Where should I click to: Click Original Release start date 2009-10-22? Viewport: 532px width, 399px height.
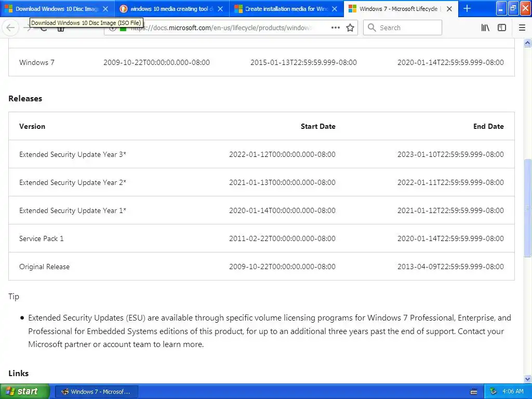[282, 267]
